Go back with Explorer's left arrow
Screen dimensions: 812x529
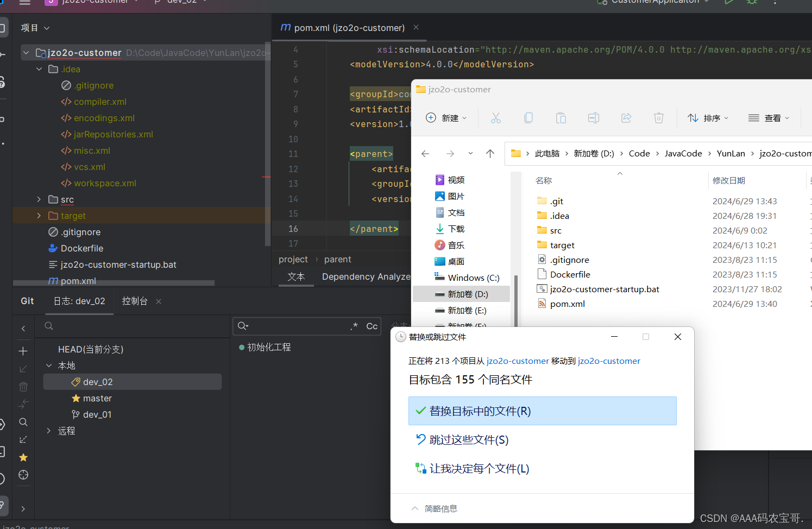pos(425,154)
